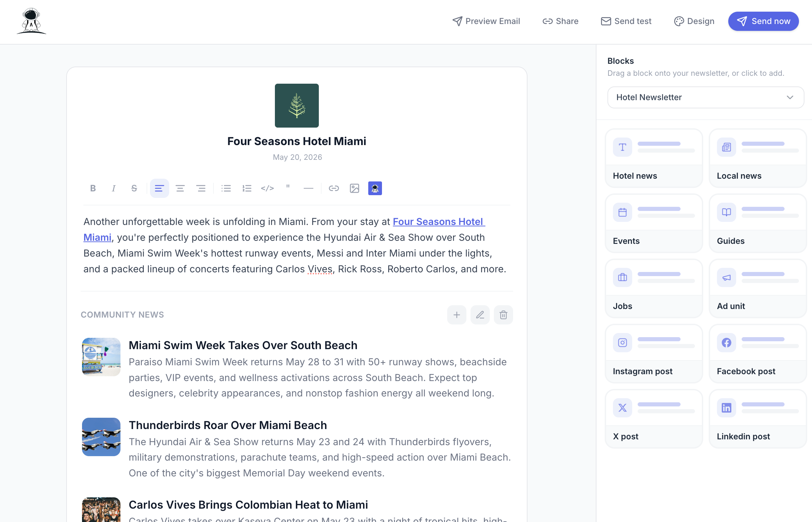This screenshot has height=522, width=812.
Task: Toggle bold formatting in the editor toolbar
Action: point(93,188)
